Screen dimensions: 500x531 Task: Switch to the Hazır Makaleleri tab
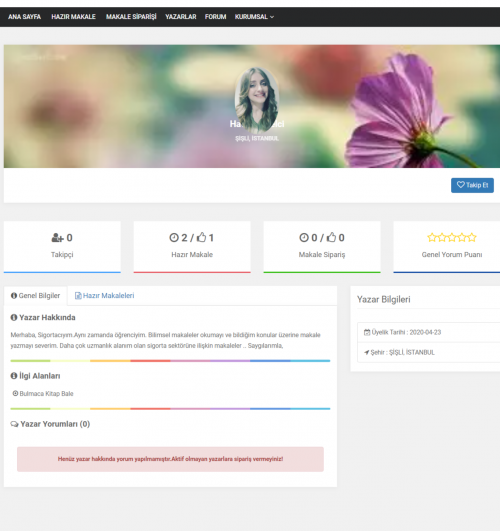[x=104, y=296]
